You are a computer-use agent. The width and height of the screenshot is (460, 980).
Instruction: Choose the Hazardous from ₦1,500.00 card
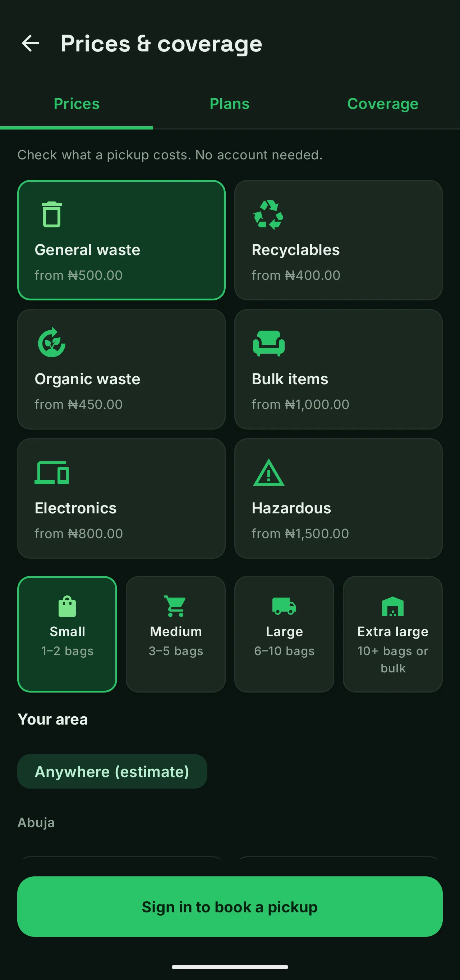338,498
